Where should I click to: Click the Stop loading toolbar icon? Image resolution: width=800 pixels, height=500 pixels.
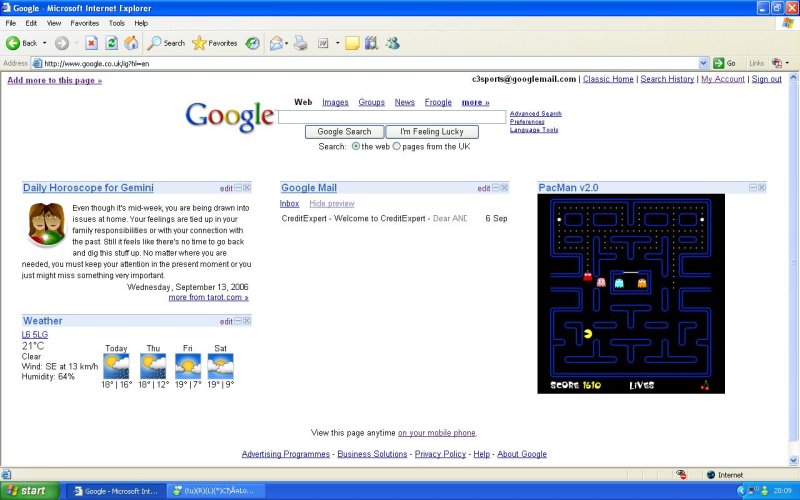click(x=91, y=43)
